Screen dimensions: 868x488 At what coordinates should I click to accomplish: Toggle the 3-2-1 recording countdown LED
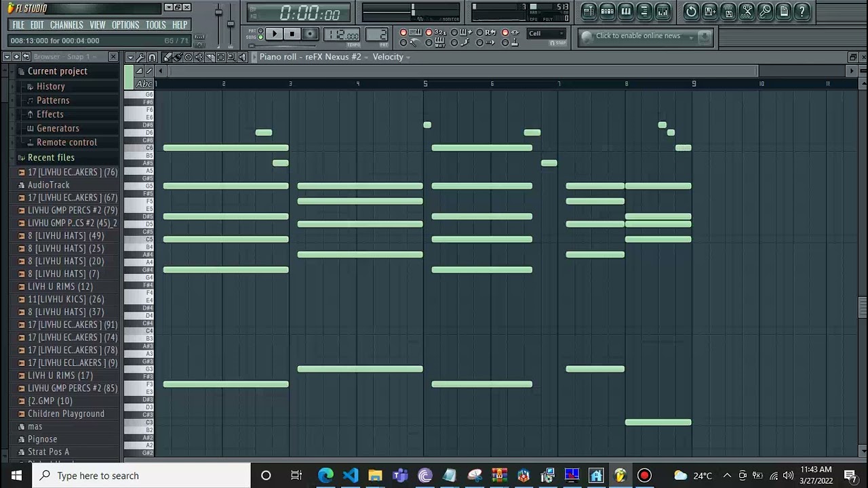click(x=429, y=33)
